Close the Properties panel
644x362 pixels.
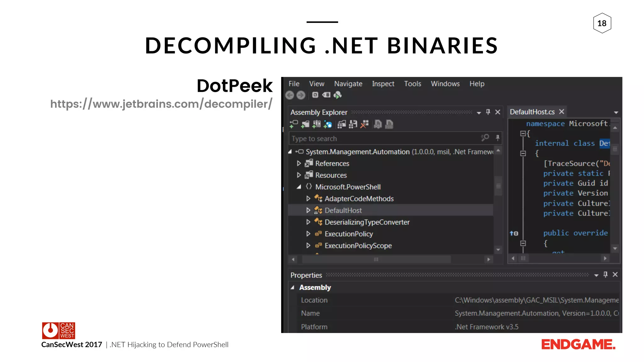click(x=615, y=274)
